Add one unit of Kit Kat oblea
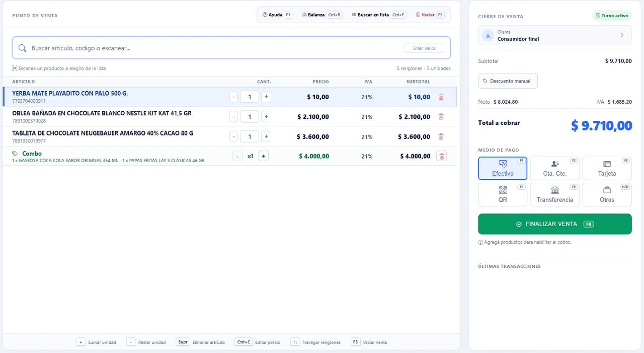 [x=266, y=117]
